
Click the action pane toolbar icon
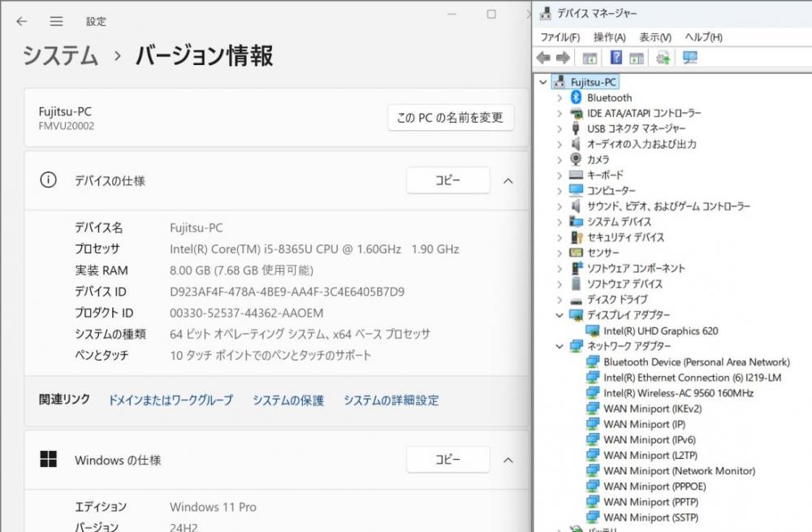click(x=637, y=58)
